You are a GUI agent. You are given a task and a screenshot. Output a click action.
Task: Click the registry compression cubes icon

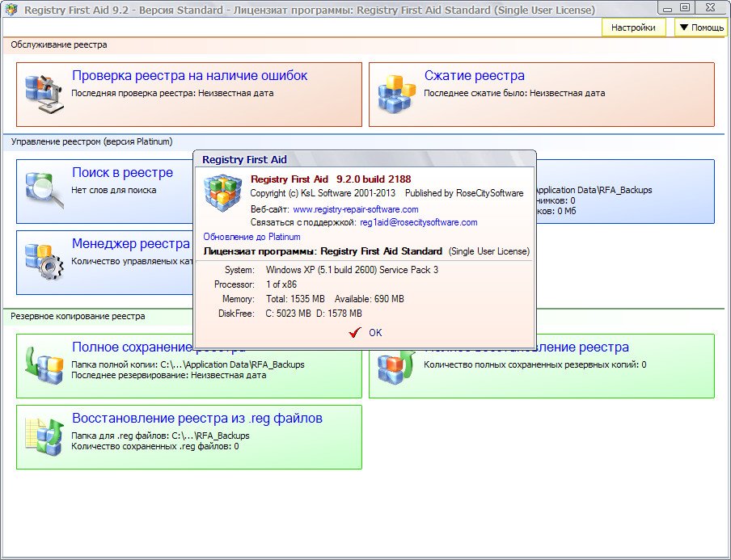pos(396,94)
